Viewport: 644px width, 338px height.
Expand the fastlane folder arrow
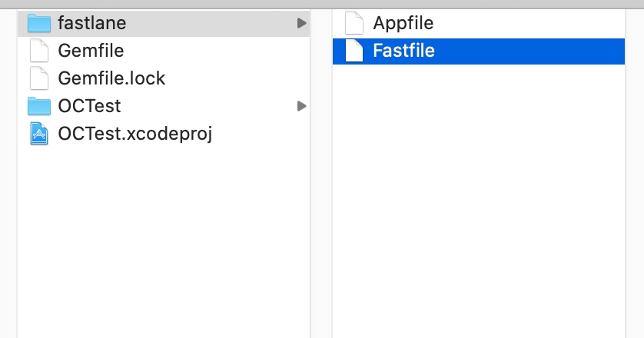pos(301,24)
